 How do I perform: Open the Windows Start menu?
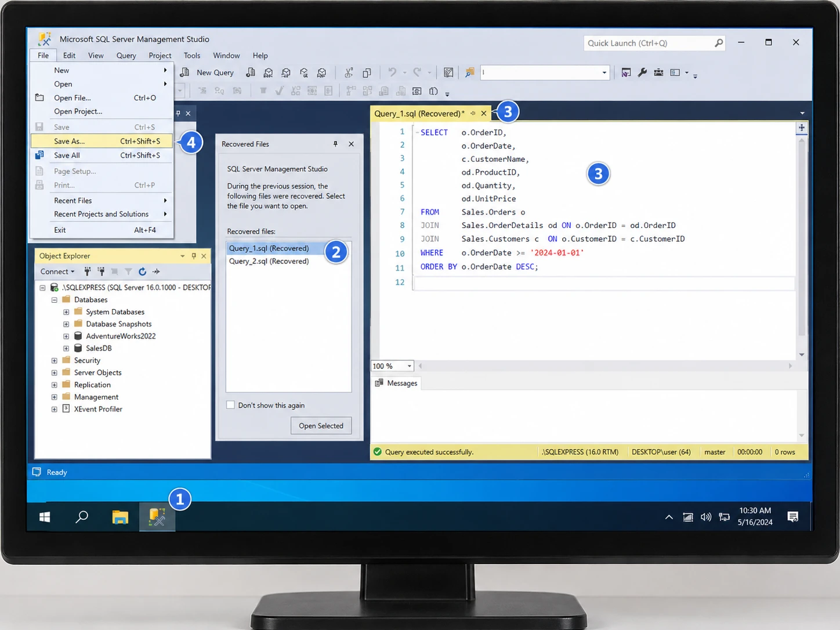(45, 516)
